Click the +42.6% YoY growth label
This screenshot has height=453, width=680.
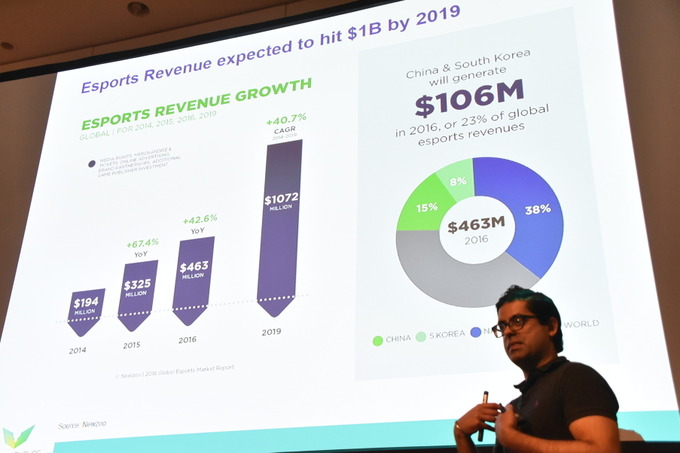199,222
